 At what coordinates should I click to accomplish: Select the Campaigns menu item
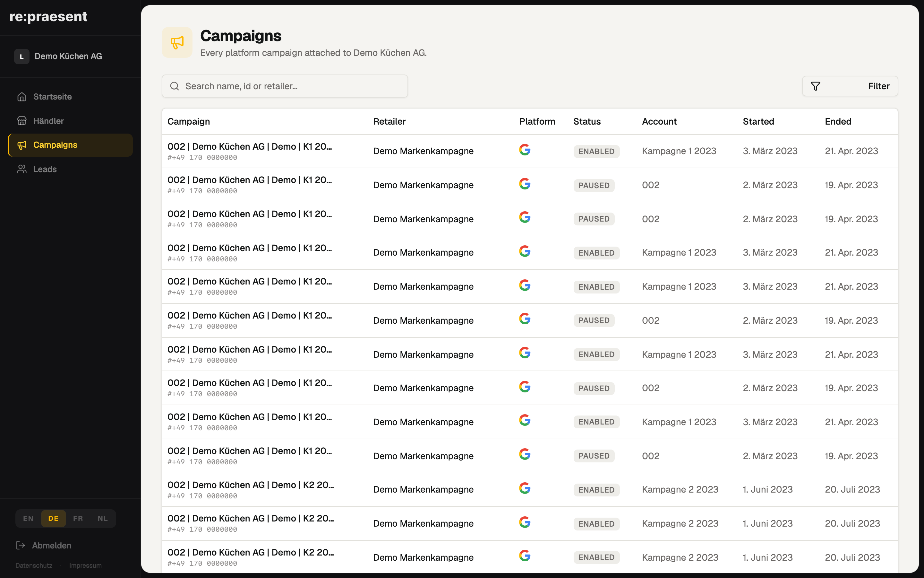click(70, 145)
